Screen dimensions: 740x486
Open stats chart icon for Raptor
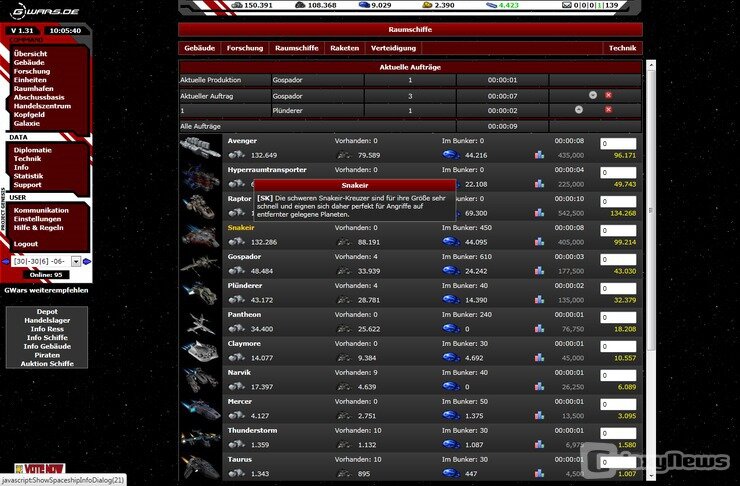pyautogui.click(x=539, y=213)
